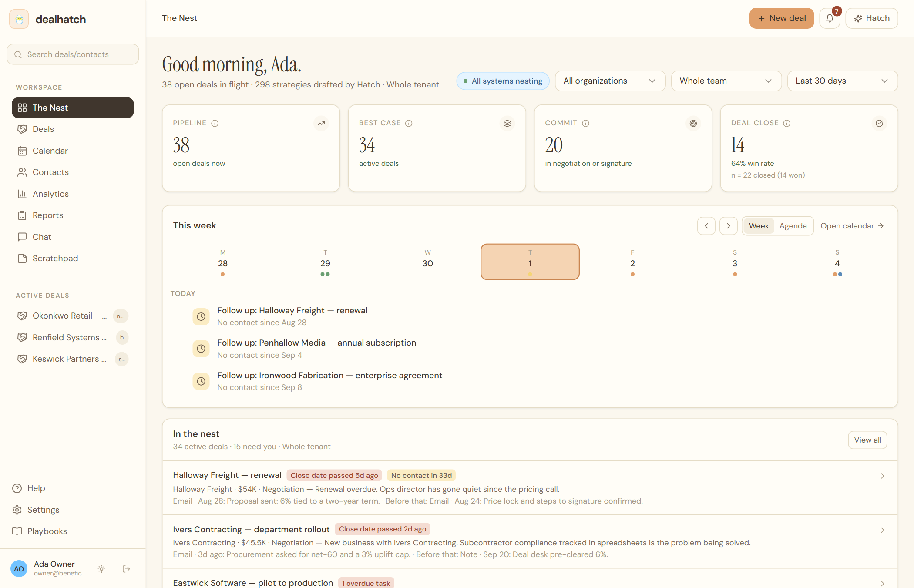914x588 pixels.
Task: Click the Pipeline info icon
Action: pyautogui.click(x=215, y=123)
